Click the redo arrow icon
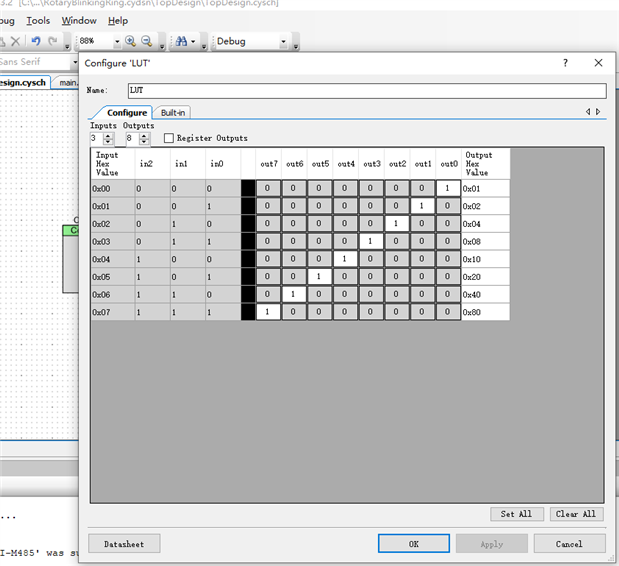The width and height of the screenshot is (619, 566). point(52,41)
